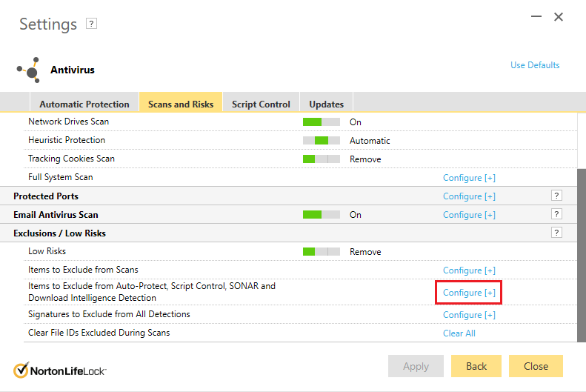586x392 pixels.
Task: Open help for Exclusions / Low Risks
Action: coord(556,233)
